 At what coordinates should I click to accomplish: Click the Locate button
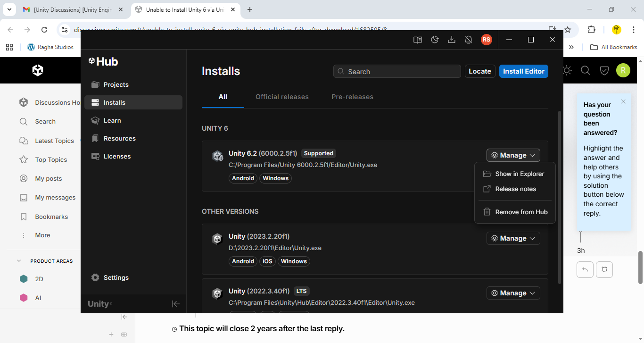tap(479, 71)
